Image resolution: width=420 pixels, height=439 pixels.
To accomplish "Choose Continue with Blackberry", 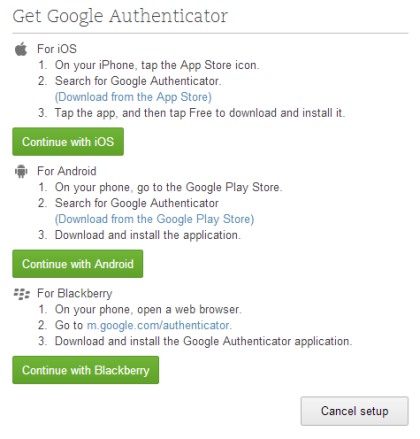I will click(86, 370).
